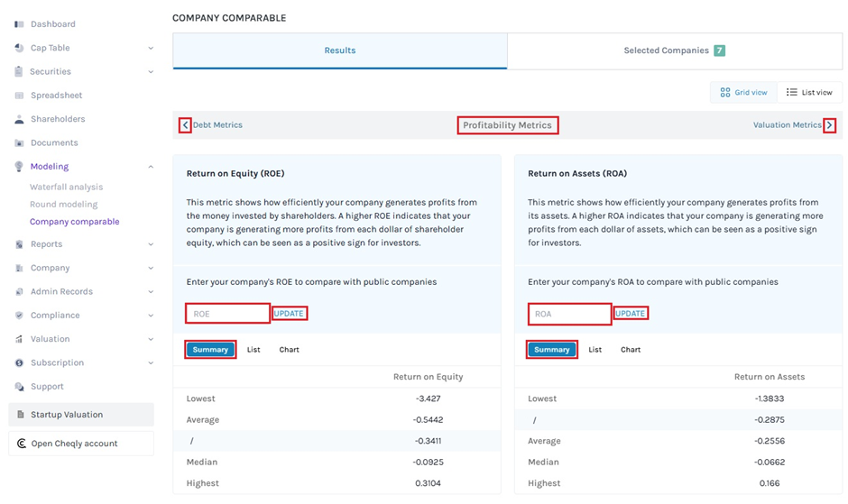Click the Subscription dollar icon

19,362
